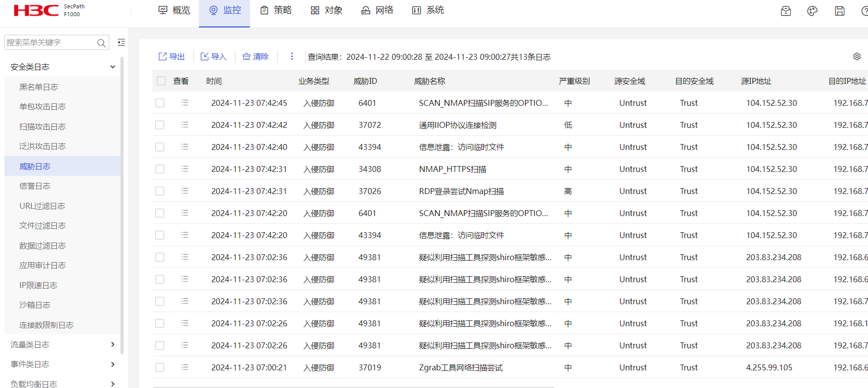The image size is (868, 388).
Task: Open the mail notifications icon
Action: (x=786, y=11)
